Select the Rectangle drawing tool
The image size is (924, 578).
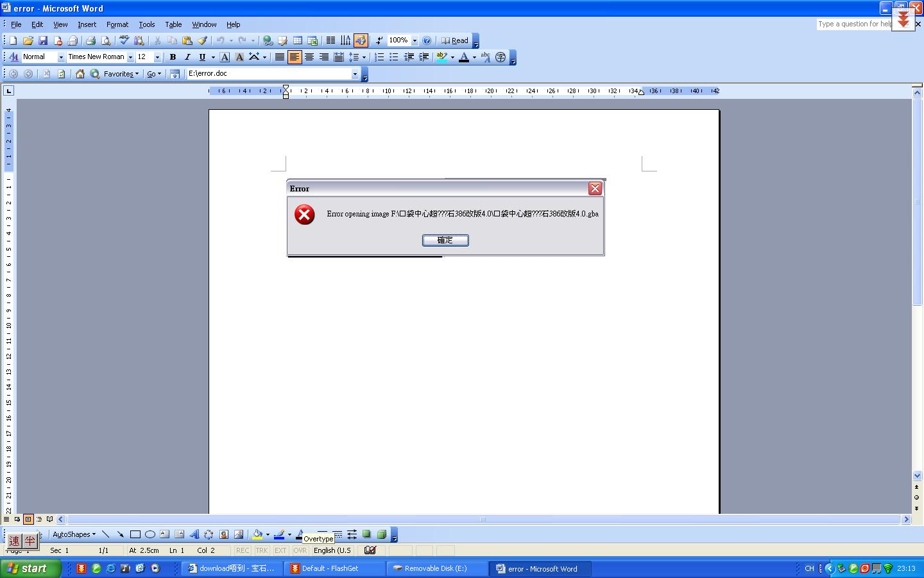point(135,534)
